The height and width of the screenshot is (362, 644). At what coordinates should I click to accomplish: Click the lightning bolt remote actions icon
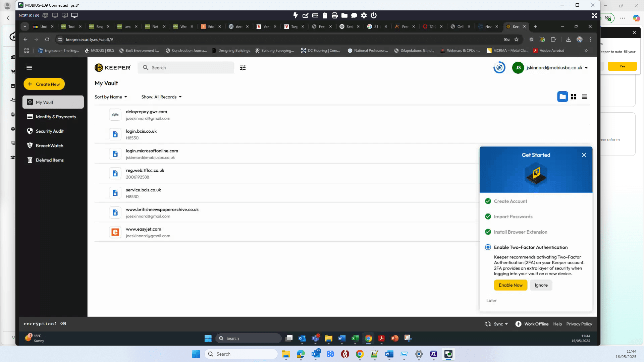click(x=296, y=15)
